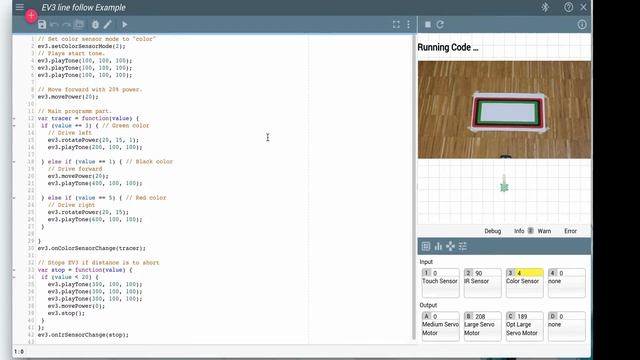Screen dimensions: 640x360
Task: Open the editor's three-dot more menu
Action: 409,24
